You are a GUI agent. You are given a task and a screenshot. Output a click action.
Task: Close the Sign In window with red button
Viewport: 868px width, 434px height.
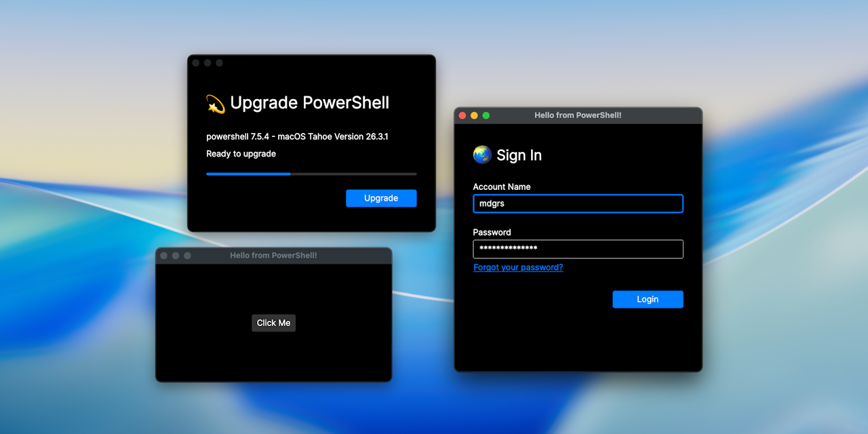coord(462,115)
